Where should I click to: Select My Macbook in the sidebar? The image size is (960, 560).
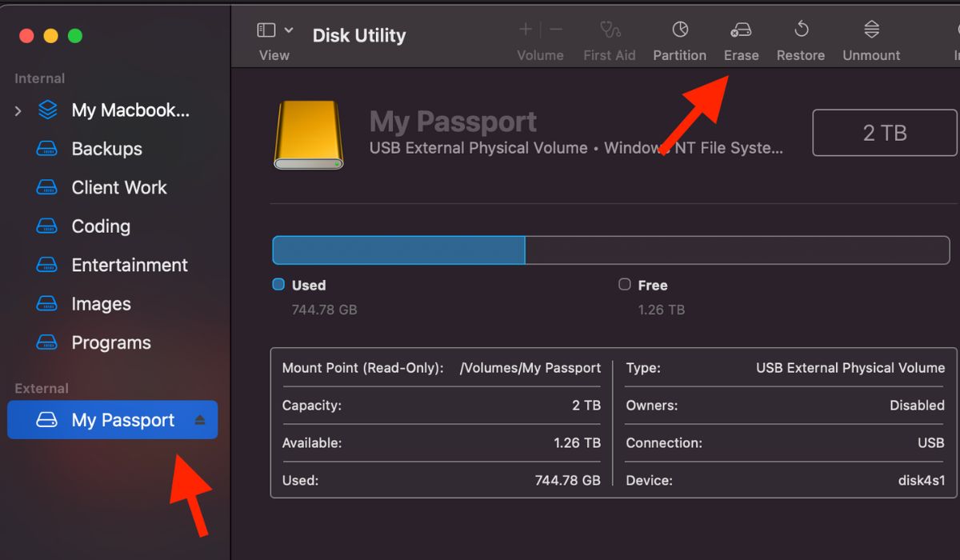point(130,110)
